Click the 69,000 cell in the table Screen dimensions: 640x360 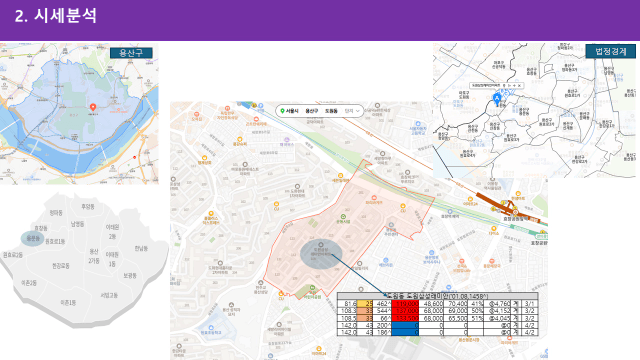tap(456, 311)
